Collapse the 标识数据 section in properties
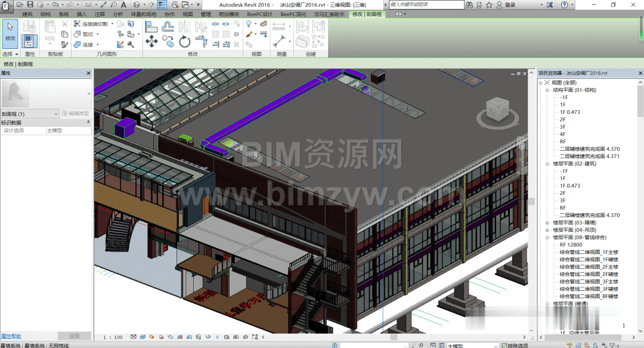 click(88, 122)
